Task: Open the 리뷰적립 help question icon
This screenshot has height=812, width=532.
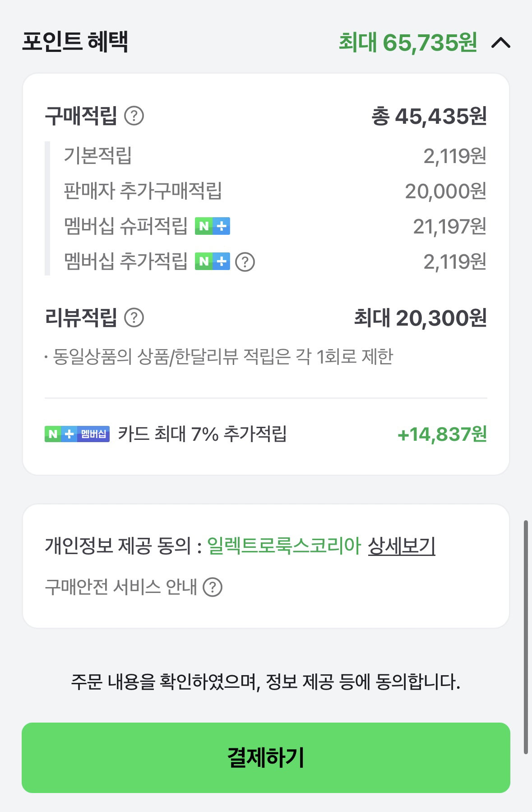Action: pyautogui.click(x=134, y=317)
